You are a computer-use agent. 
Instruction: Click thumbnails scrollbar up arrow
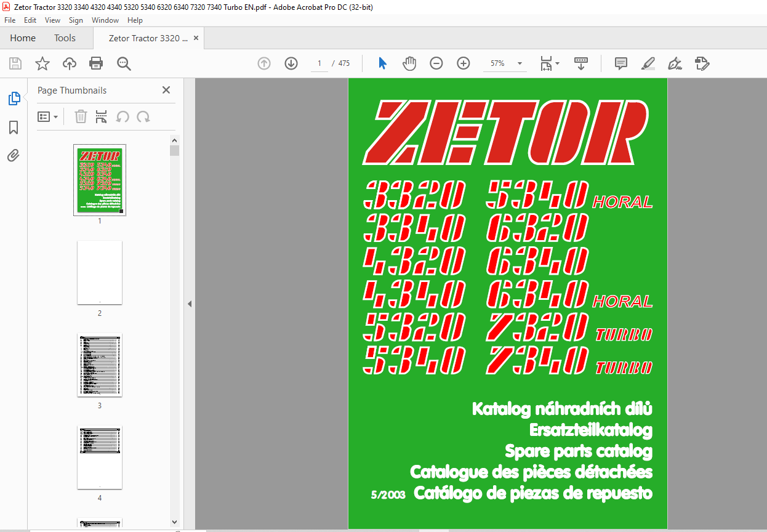point(175,140)
